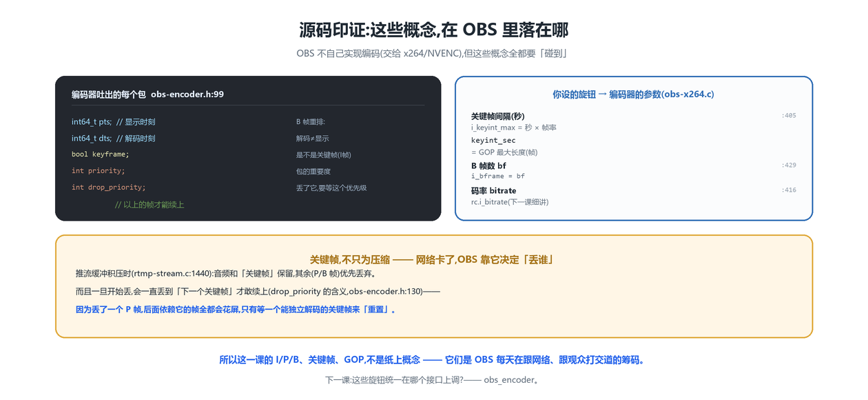Click the note '丢了它,要等这个优先级'
This screenshot has height=400, width=868.
[x=331, y=188]
